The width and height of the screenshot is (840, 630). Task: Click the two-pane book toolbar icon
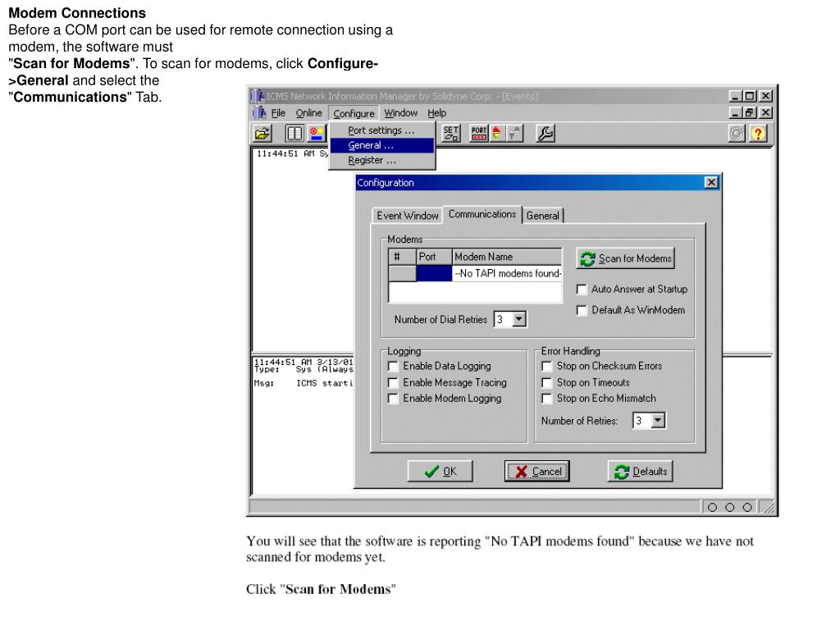click(x=294, y=134)
